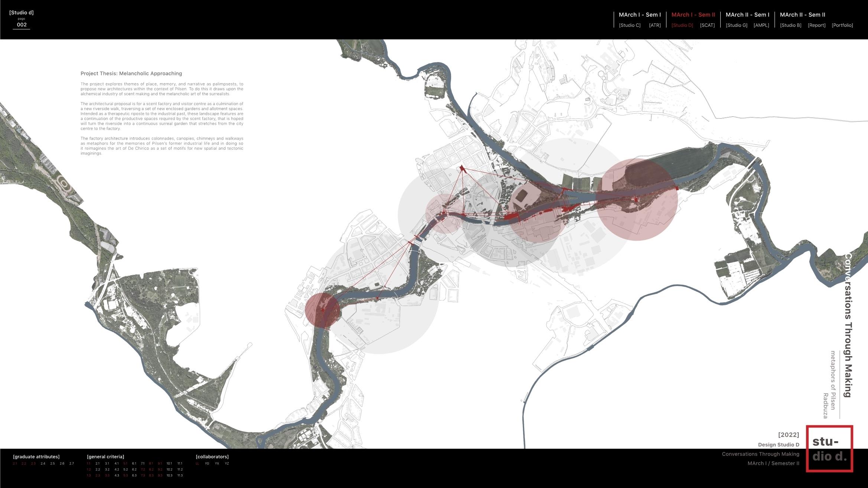868x488 pixels.
Task: Open the [AMPL] link
Action: (x=761, y=25)
